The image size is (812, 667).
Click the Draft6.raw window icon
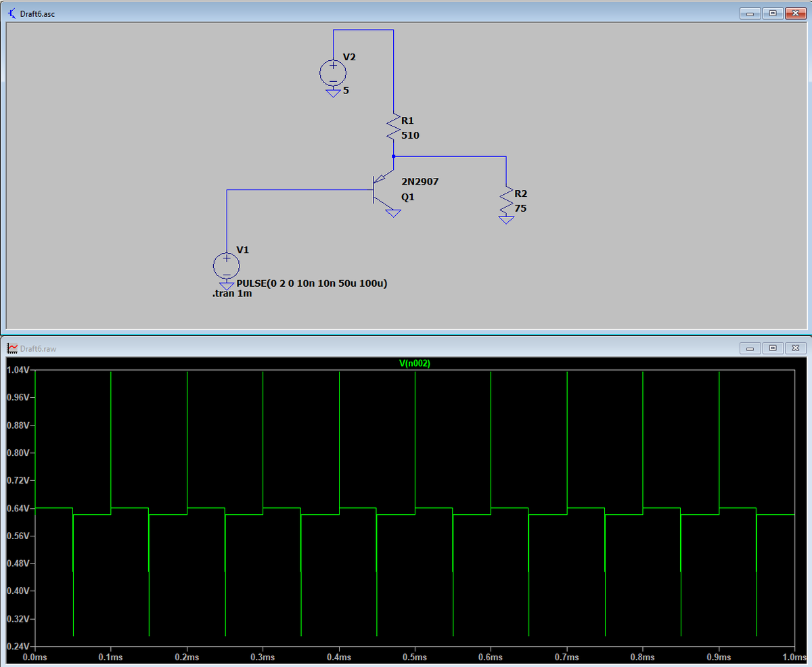point(12,348)
